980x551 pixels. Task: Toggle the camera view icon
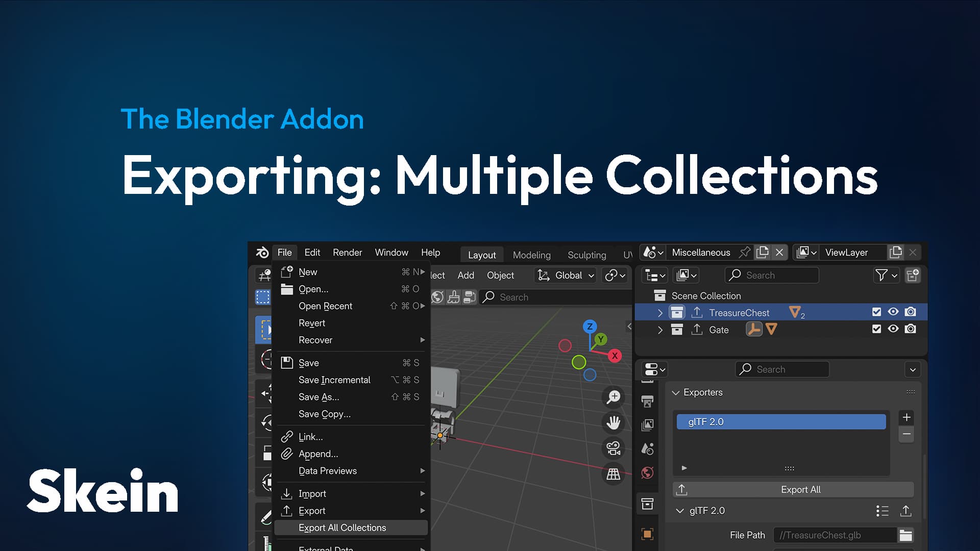coord(613,448)
